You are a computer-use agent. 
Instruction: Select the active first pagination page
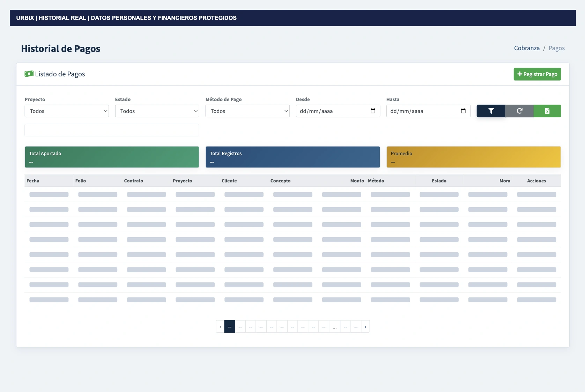[x=230, y=326]
